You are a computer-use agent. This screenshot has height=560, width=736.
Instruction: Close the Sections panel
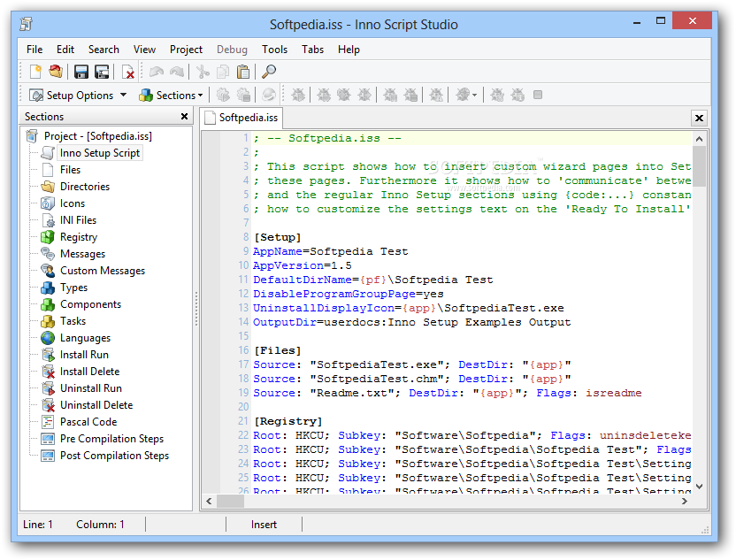coord(185,117)
